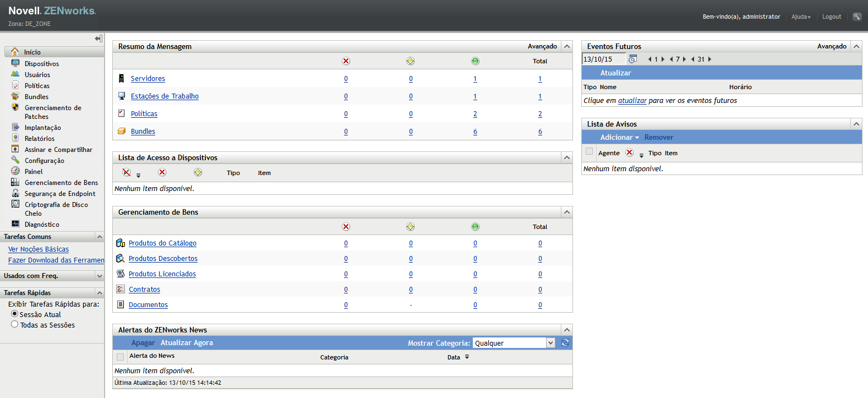Open the Estações de Trabalho link
Viewport: 868px width, 398px height.
(165, 96)
